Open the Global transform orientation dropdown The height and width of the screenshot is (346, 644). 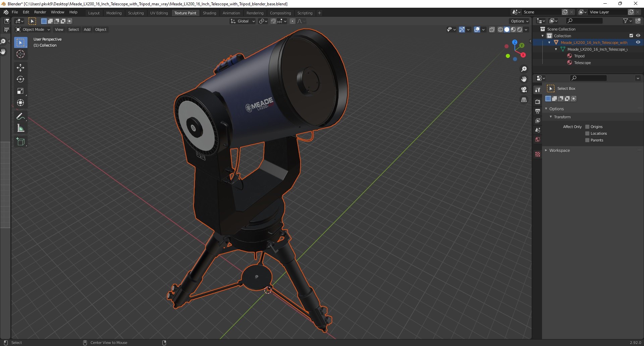(x=243, y=21)
